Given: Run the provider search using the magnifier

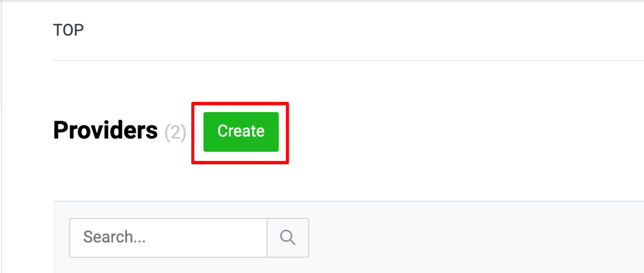Looking at the screenshot, I should (x=288, y=238).
